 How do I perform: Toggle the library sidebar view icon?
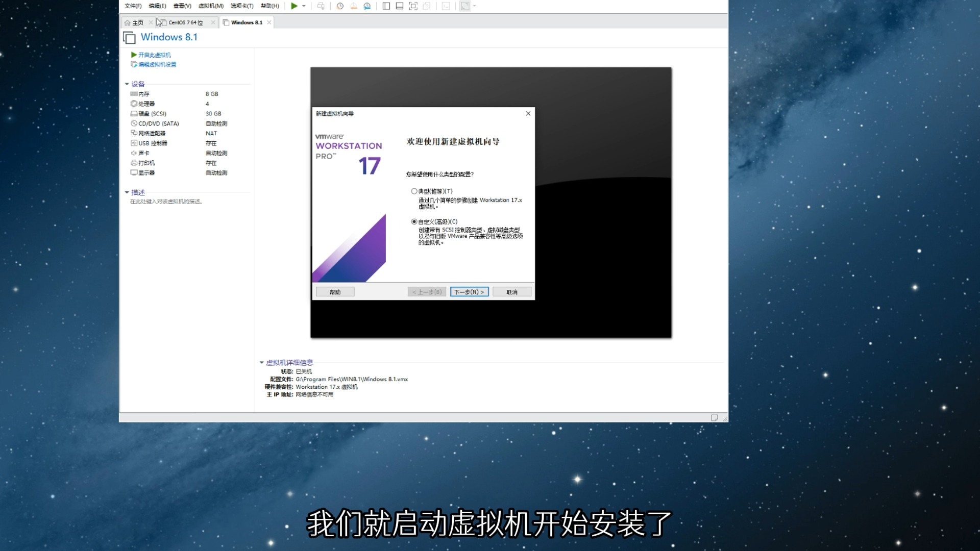[x=386, y=6]
